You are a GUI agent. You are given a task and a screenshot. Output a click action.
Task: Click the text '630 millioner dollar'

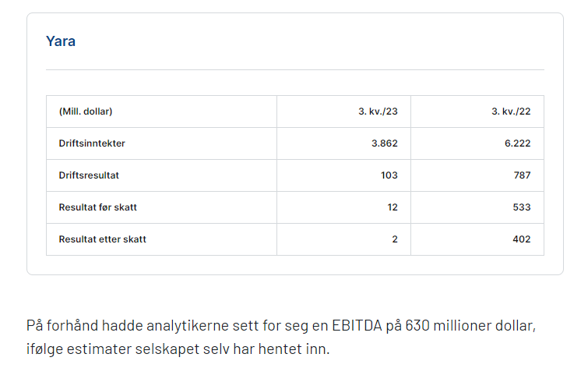click(470, 326)
